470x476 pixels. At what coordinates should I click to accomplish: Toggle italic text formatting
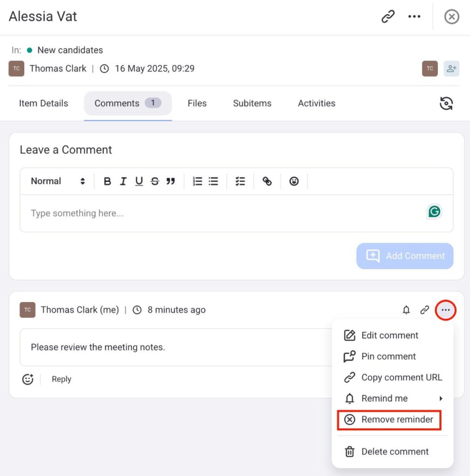(123, 181)
